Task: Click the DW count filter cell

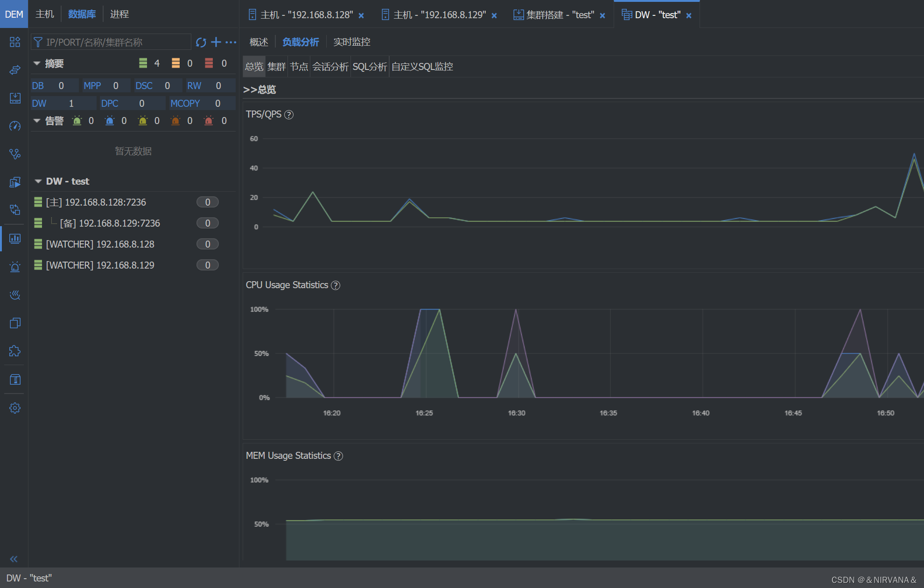Action: pyautogui.click(x=63, y=104)
